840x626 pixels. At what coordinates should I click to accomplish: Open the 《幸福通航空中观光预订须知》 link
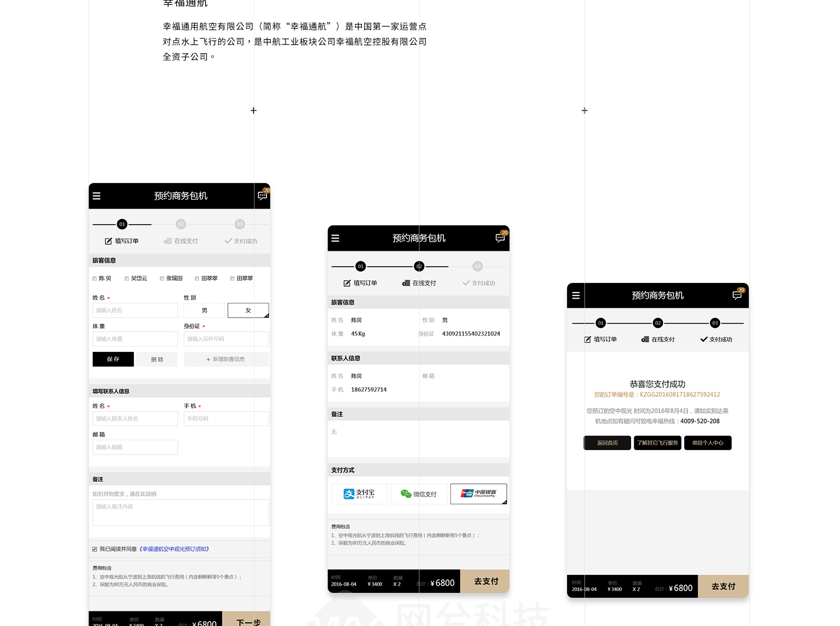click(x=174, y=549)
